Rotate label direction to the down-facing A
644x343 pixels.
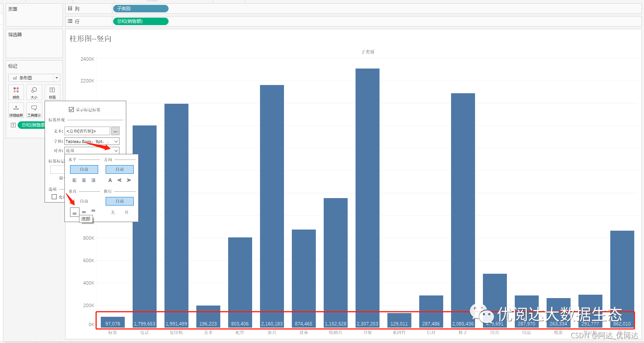tap(129, 180)
